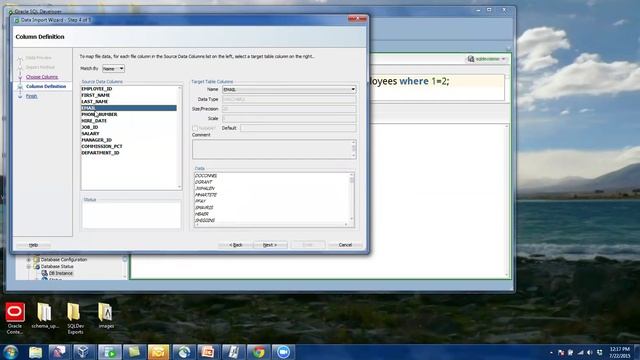The image size is (640, 360).
Task: Click the Next button
Action: 270,245
